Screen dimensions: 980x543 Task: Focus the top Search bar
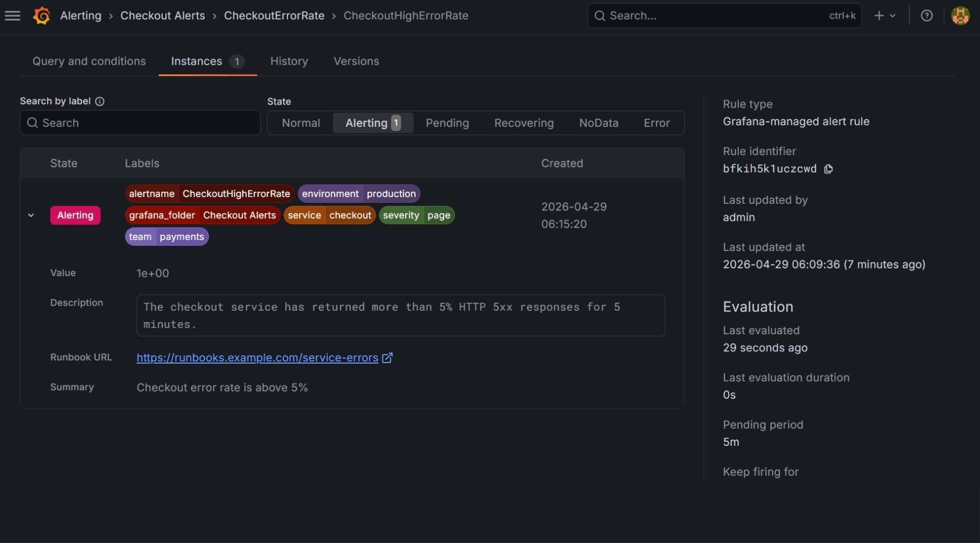point(724,16)
